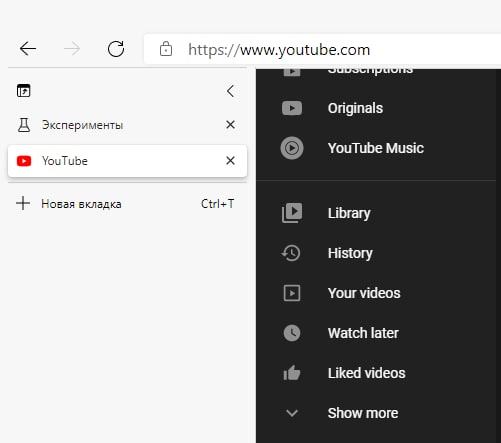501x443 pixels.
Task: Open a new tab with Новая вкладка
Action: [x=127, y=204]
